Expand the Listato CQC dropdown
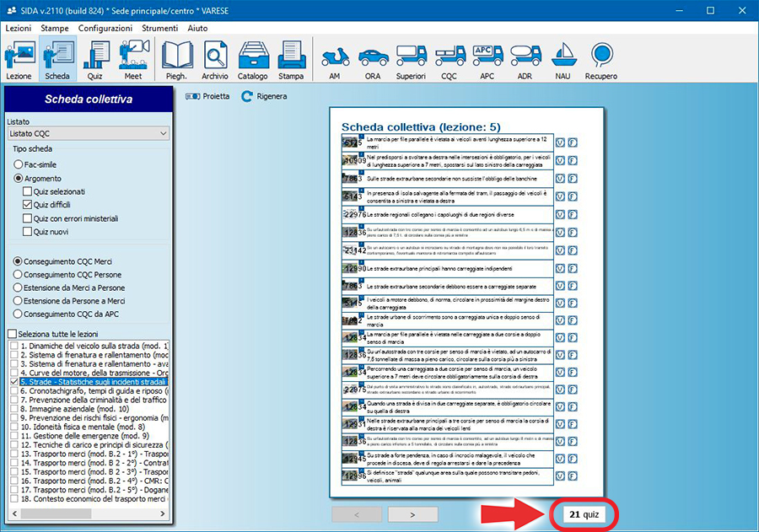 tap(163, 133)
